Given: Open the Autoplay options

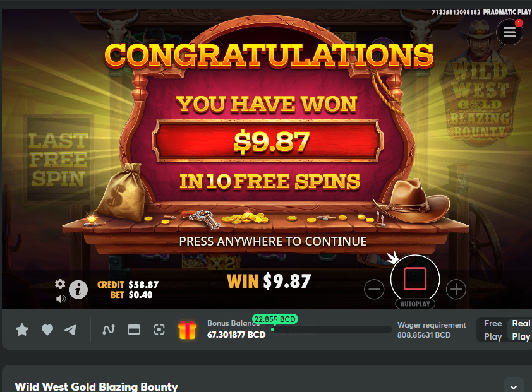Looking at the screenshot, I should (x=415, y=304).
